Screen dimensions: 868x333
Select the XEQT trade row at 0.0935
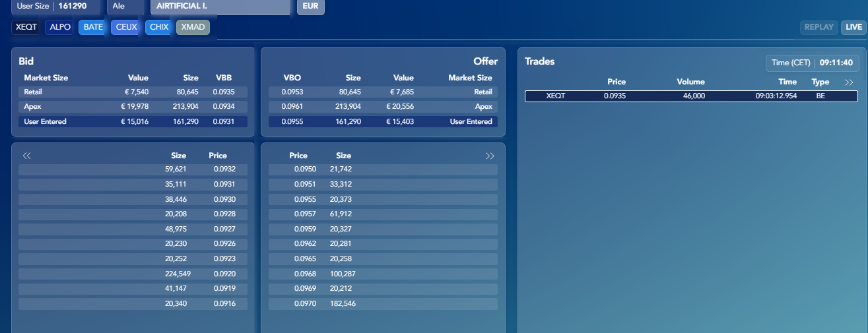tap(691, 96)
